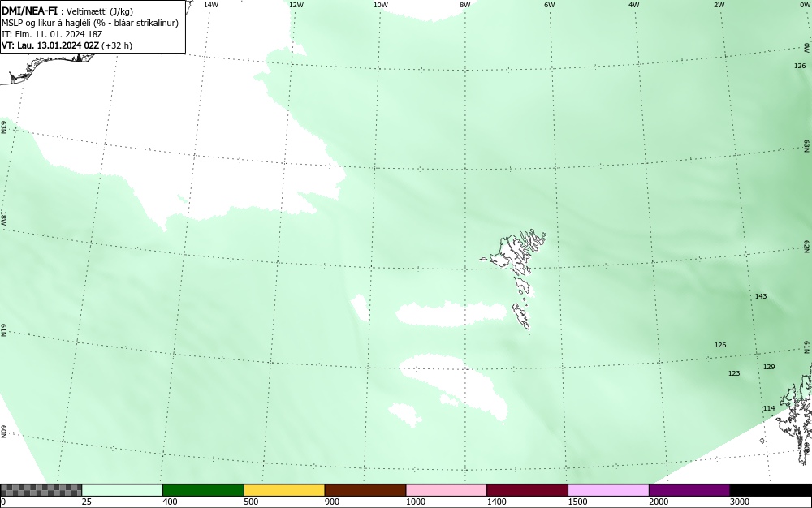Click the "12W" longitude label
The image size is (812, 508).
tap(296, 5)
